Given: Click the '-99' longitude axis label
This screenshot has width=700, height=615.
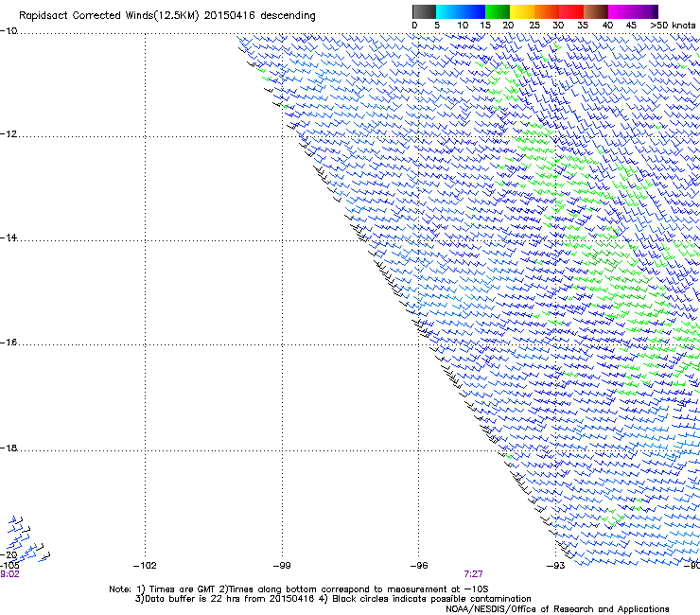Looking at the screenshot, I should 282,566.
